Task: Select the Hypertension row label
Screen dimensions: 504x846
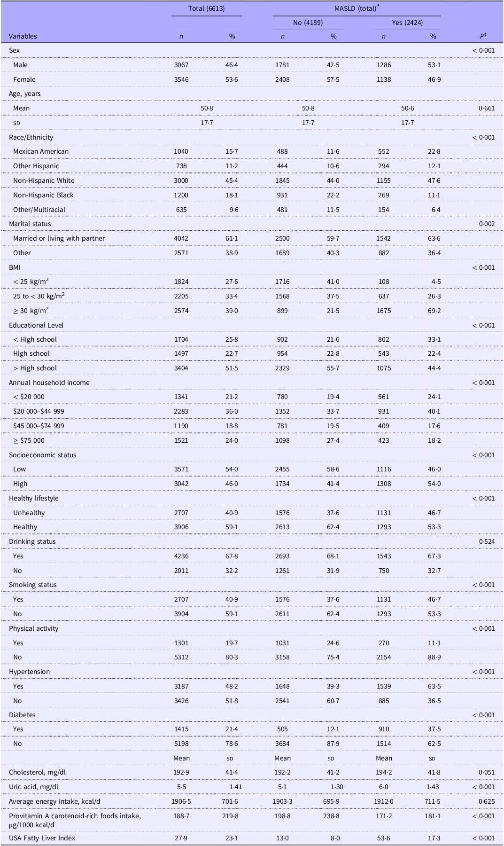Action: (x=29, y=672)
